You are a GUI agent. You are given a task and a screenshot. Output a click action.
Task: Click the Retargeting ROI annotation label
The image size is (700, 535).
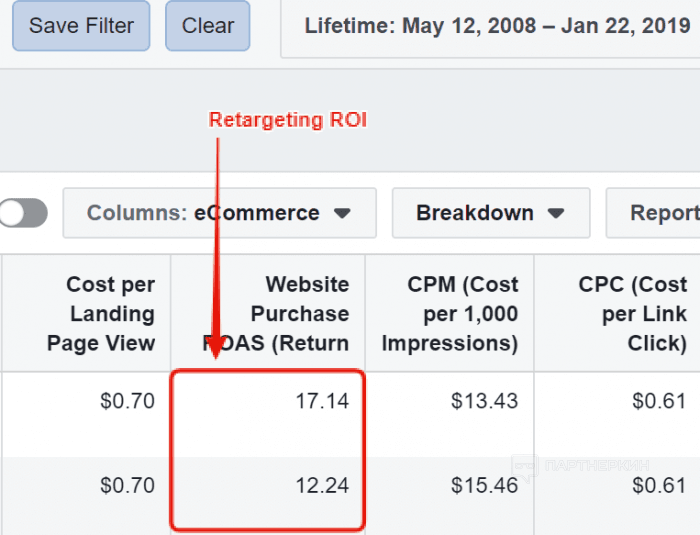(x=288, y=120)
